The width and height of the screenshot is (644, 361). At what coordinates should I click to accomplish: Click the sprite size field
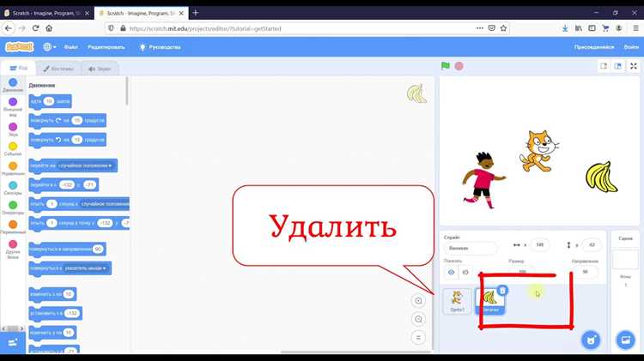point(522,271)
